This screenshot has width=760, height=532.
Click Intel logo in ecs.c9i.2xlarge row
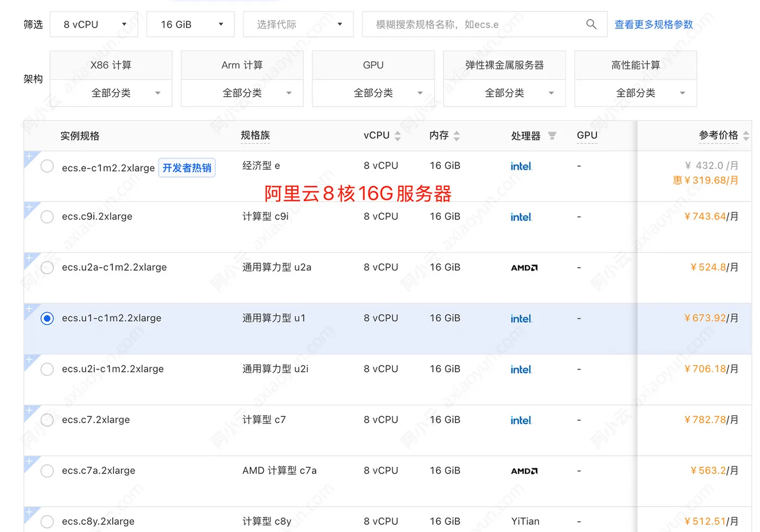click(521, 217)
